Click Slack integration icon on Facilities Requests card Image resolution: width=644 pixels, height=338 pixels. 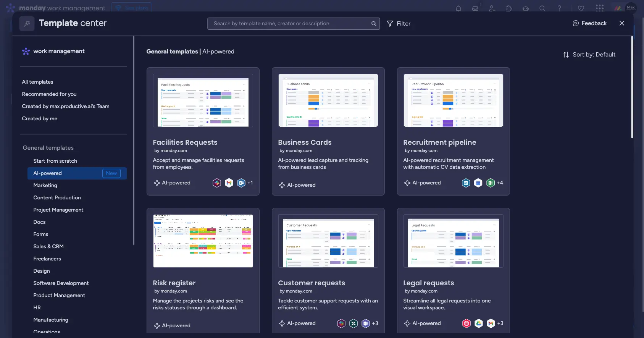(217, 183)
